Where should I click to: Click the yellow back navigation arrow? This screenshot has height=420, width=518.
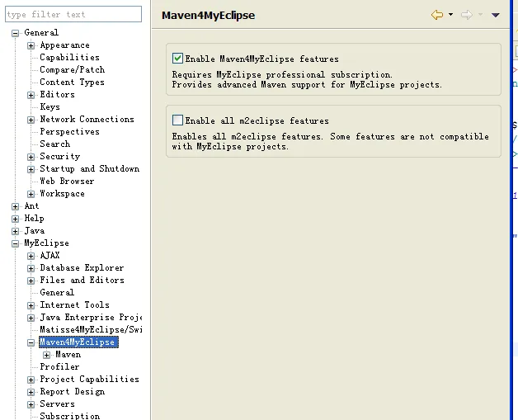click(x=437, y=15)
